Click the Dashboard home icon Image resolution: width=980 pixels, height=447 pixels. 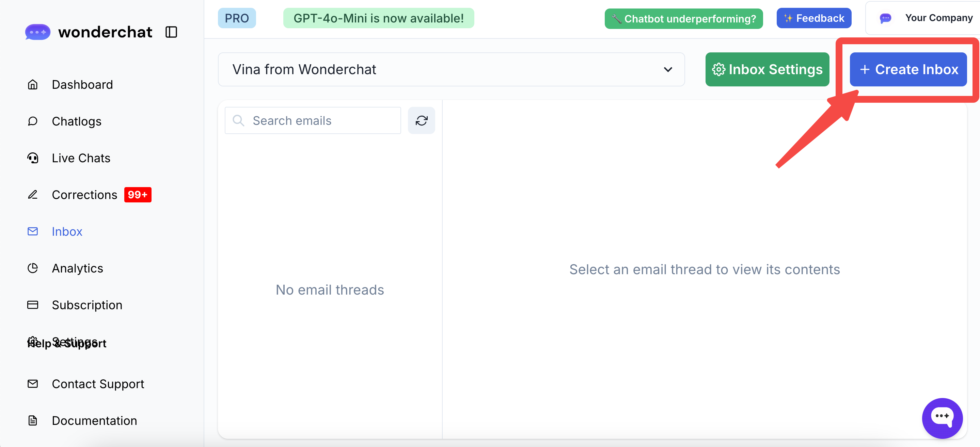pyautogui.click(x=33, y=84)
